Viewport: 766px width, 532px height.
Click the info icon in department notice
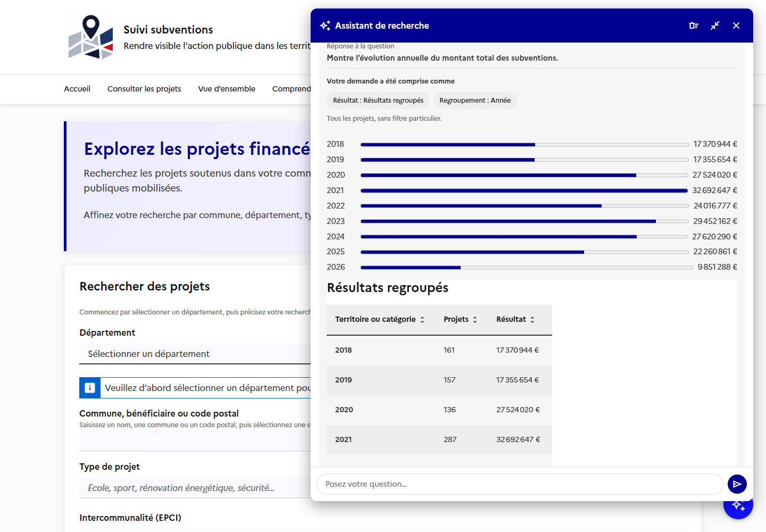(90, 388)
